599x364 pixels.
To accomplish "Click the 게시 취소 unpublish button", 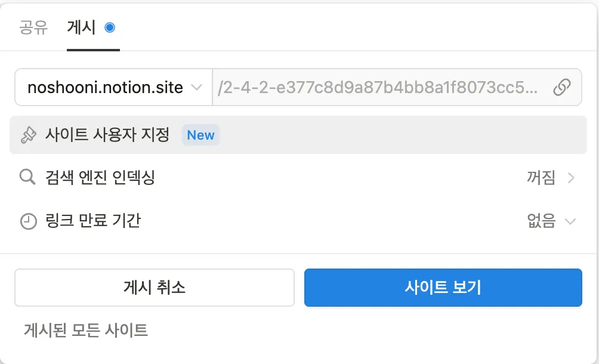I will click(155, 288).
